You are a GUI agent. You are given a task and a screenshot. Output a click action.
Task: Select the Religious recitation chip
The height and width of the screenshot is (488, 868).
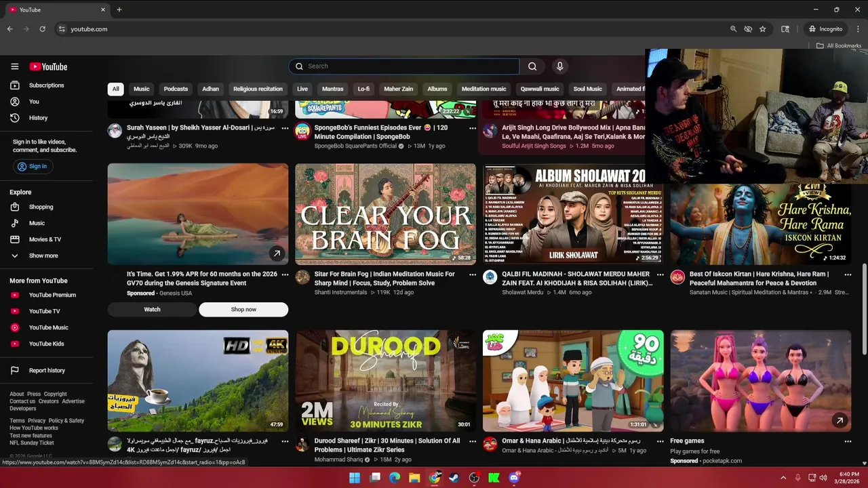(x=258, y=89)
